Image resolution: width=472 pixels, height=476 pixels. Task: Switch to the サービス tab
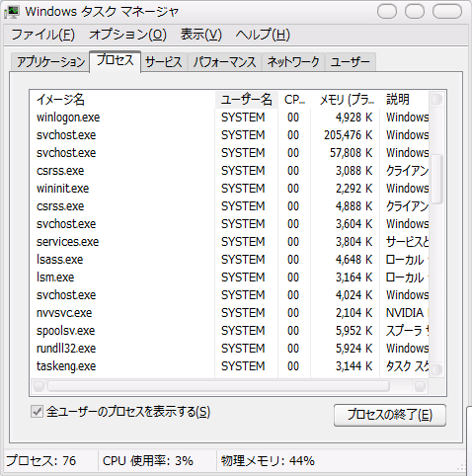(164, 62)
